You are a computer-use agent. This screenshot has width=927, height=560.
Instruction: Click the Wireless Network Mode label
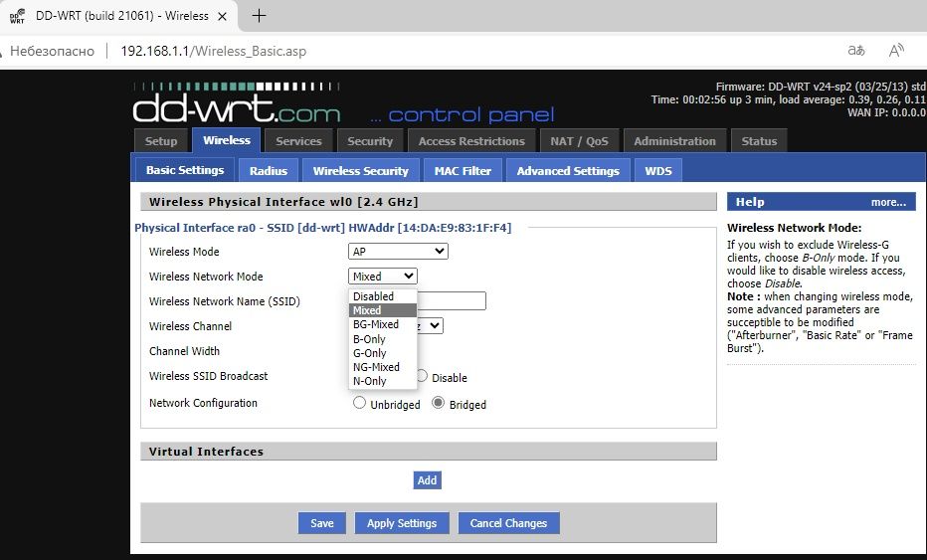tap(206, 277)
